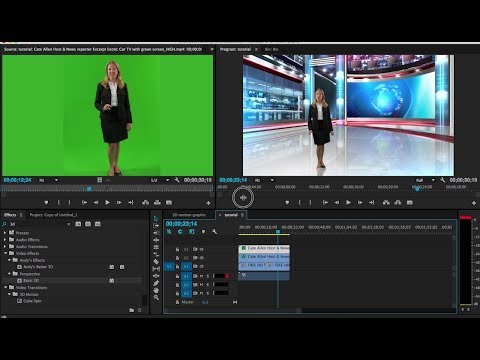
Task: Open timeline display settings wrench
Action: pyautogui.click(x=214, y=231)
